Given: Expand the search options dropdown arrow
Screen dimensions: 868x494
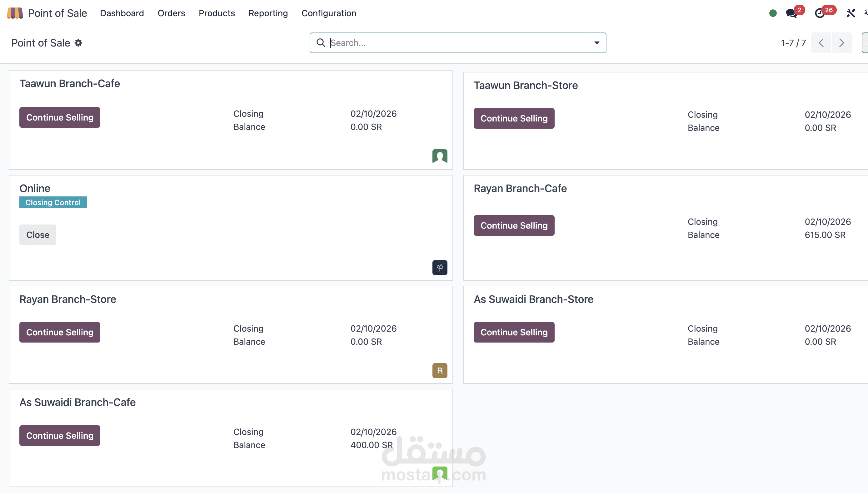Looking at the screenshot, I should click(597, 43).
